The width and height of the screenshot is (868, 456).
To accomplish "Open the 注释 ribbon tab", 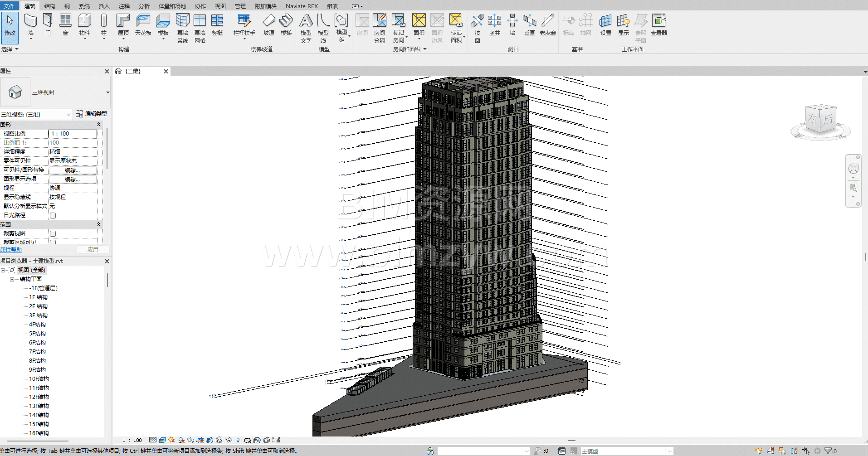I will 124,6.
